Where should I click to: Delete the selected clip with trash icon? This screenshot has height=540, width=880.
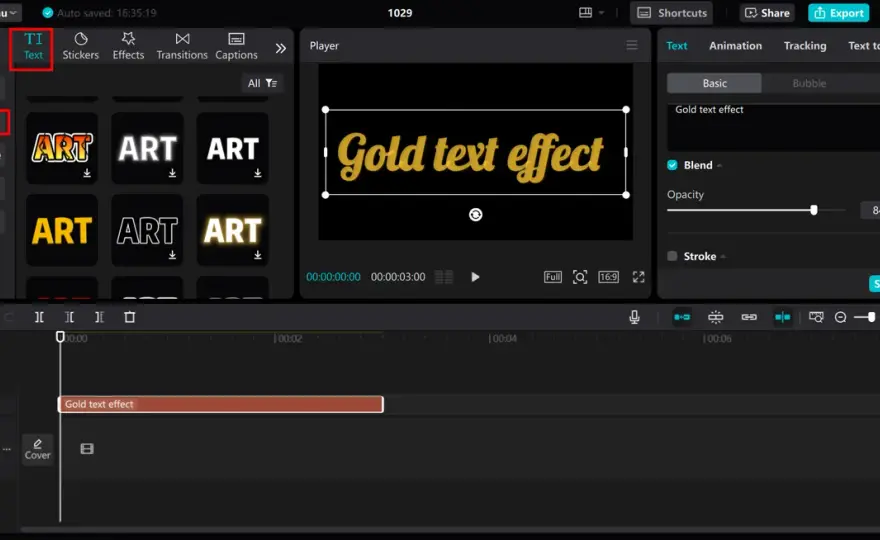point(130,317)
